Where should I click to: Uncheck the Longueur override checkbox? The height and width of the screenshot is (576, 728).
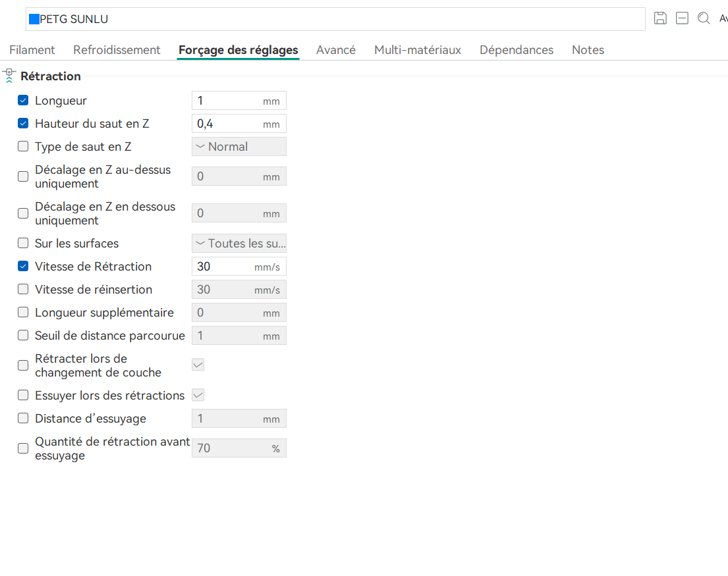tap(23, 101)
